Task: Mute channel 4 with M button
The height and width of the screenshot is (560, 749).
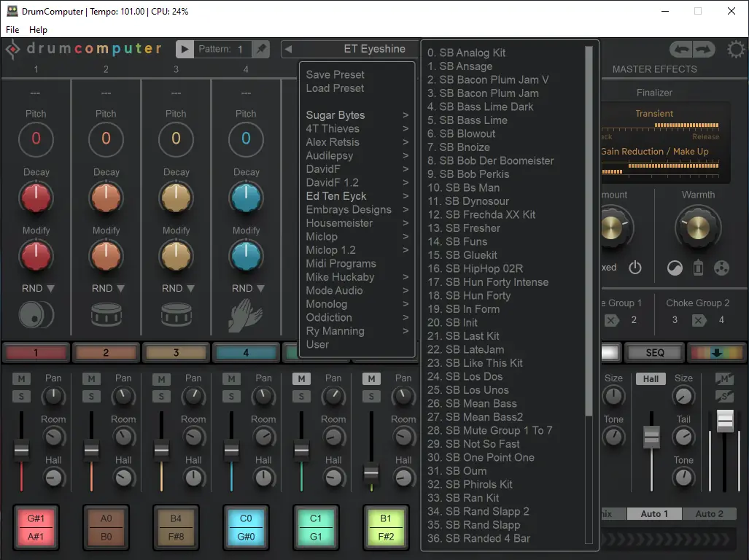Action: [x=231, y=379]
